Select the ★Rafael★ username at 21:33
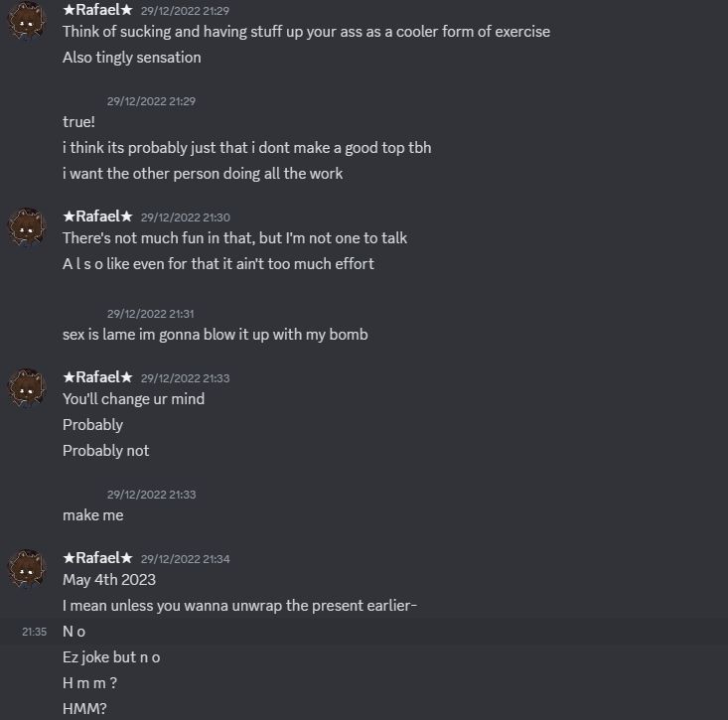This screenshot has height=720, width=728. [97, 377]
